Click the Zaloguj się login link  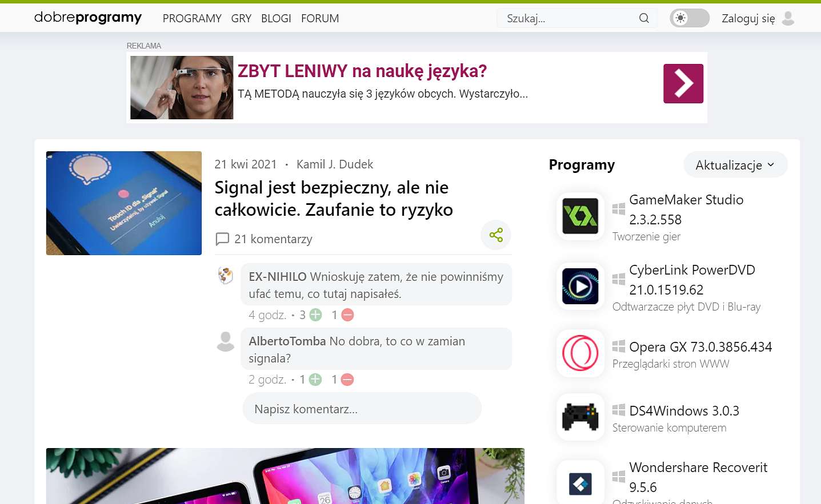[x=748, y=18]
